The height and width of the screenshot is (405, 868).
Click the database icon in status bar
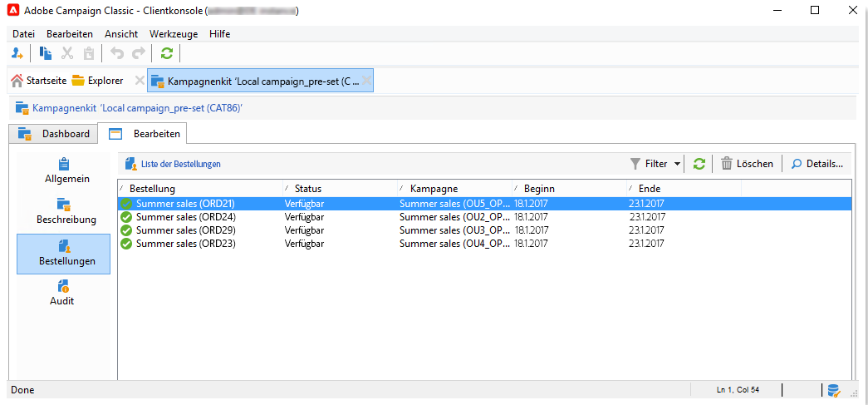834,390
